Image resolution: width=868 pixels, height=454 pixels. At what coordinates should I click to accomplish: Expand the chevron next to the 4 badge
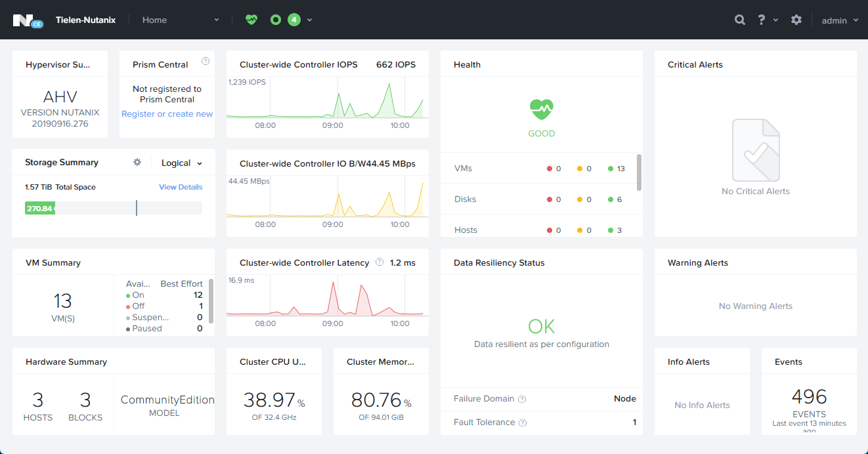click(309, 20)
